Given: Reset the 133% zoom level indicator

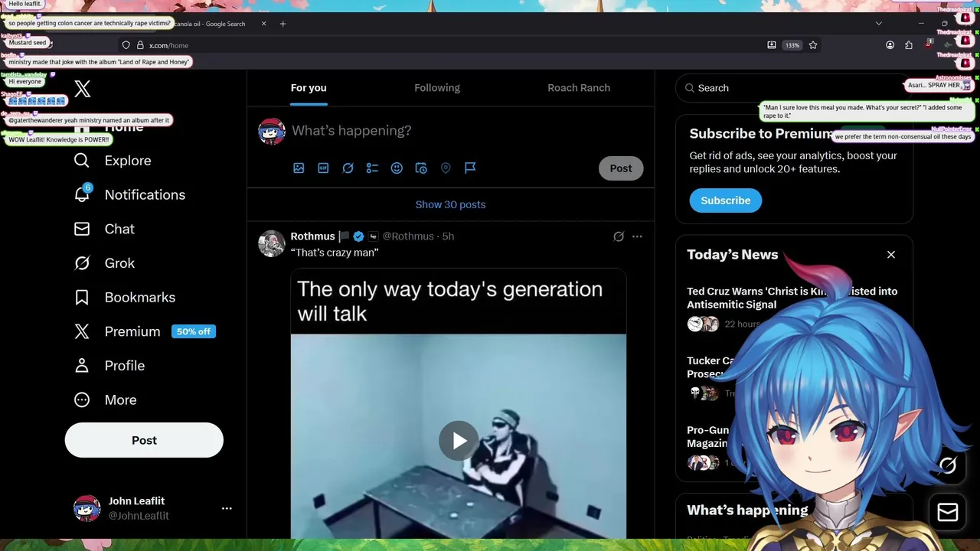Looking at the screenshot, I should click(x=792, y=45).
